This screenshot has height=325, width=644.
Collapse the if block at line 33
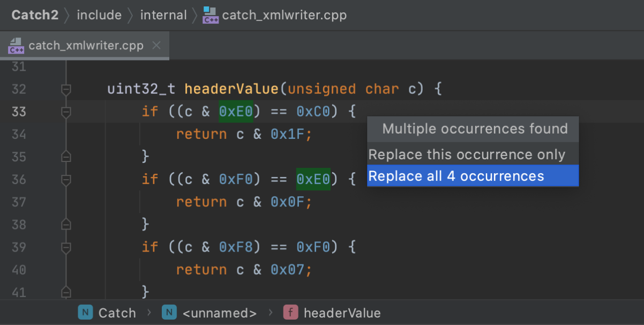point(66,112)
